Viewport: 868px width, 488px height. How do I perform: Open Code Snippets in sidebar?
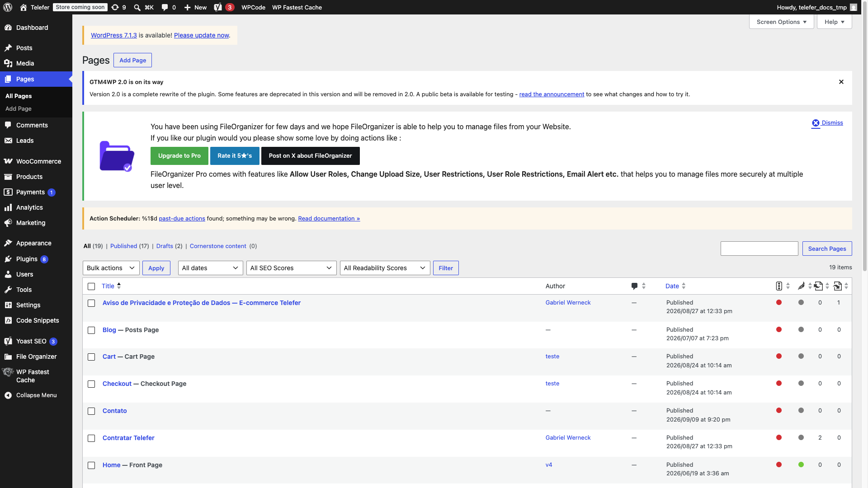coord(36,320)
